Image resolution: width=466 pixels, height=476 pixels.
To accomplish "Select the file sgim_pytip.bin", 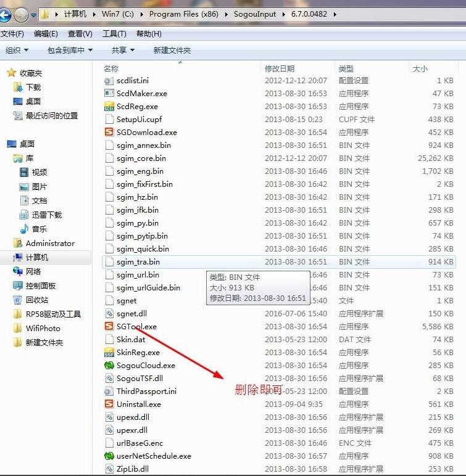I will coord(279,236).
